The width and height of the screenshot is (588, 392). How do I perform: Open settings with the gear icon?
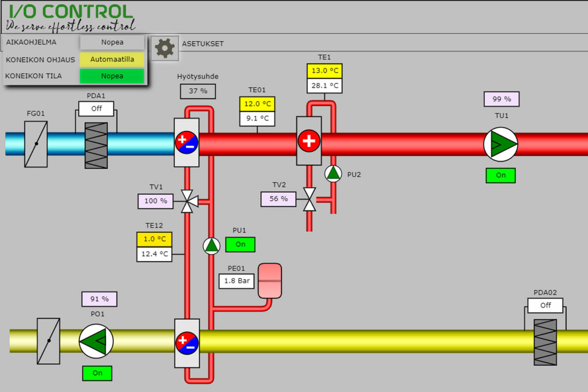tap(164, 48)
